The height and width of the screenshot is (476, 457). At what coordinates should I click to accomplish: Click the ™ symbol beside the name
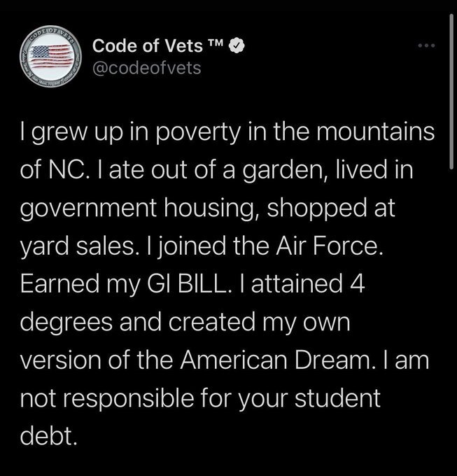pyautogui.click(x=216, y=46)
